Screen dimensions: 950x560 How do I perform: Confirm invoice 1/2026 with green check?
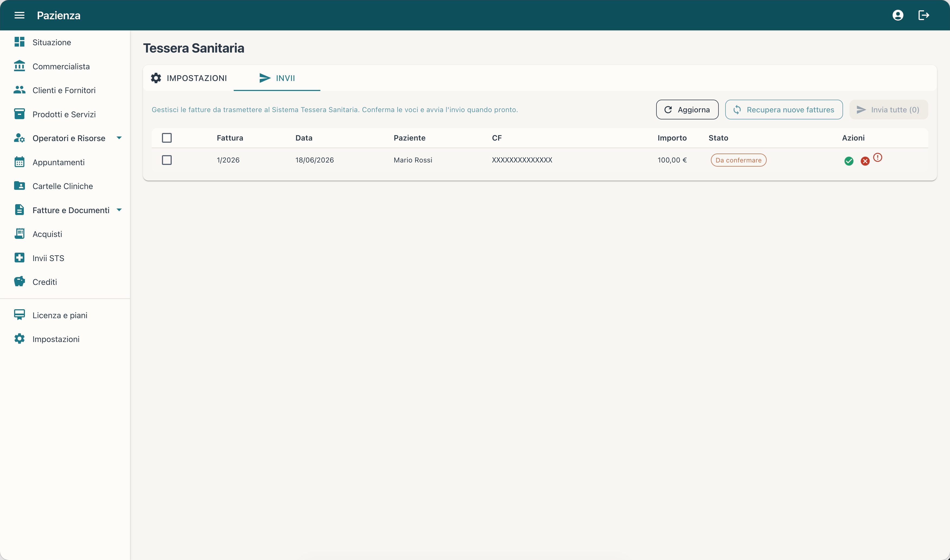(849, 161)
